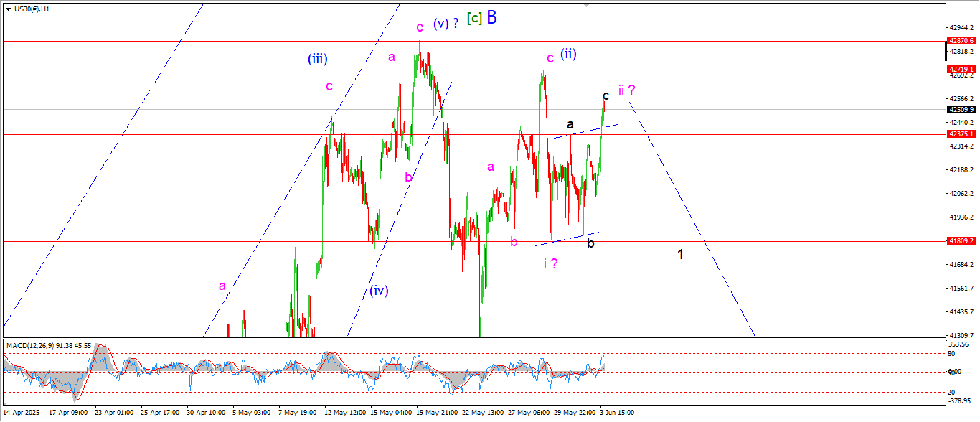Select the blue (iv) wave label
Viewport: 980px width, 422px height.
pos(379,291)
